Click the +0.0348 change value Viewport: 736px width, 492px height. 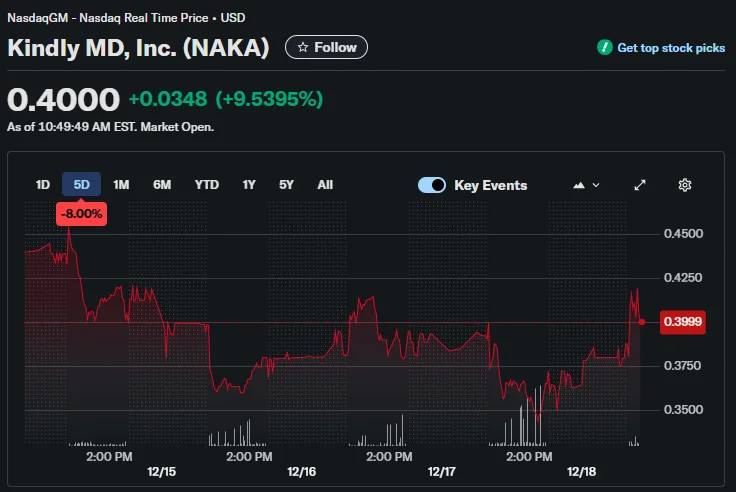(x=168, y=99)
